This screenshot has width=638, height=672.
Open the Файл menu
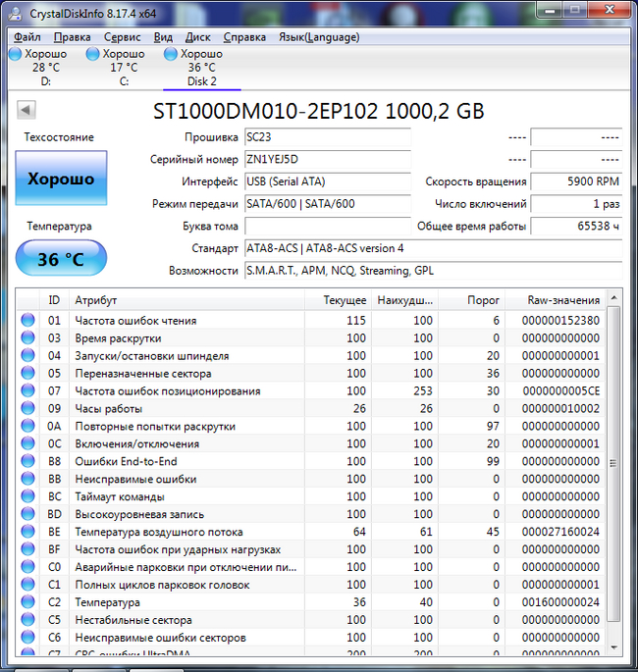click(27, 37)
